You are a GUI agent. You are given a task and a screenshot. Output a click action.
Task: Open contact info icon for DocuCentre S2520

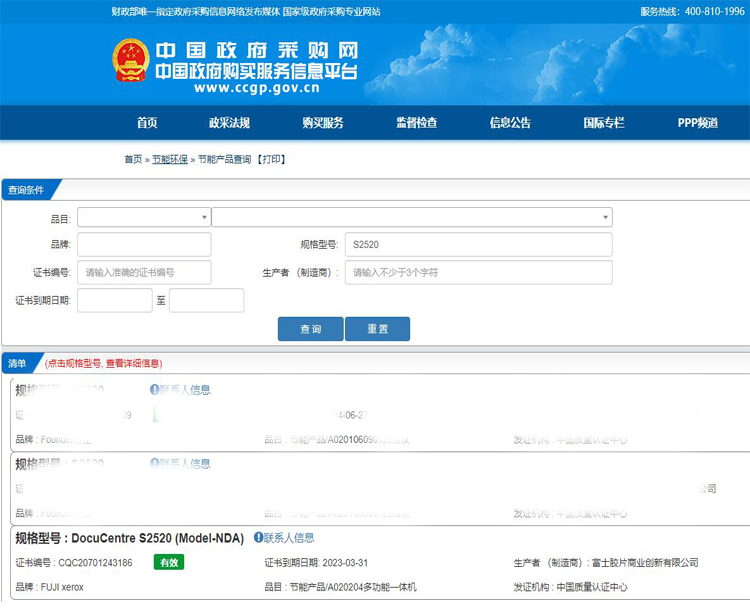pyautogui.click(x=258, y=537)
